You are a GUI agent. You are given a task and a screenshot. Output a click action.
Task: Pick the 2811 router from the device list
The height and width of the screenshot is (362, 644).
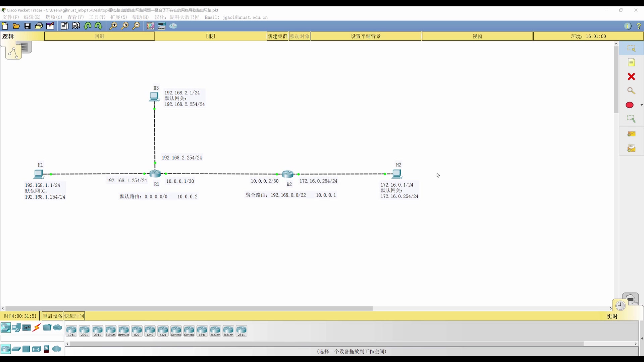click(x=241, y=331)
